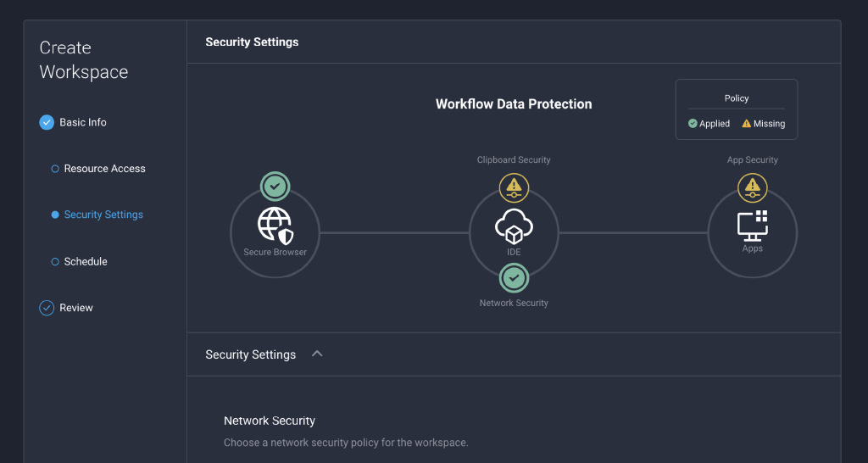Click the Network Security section heading
The width and height of the screenshot is (868, 463).
point(270,421)
